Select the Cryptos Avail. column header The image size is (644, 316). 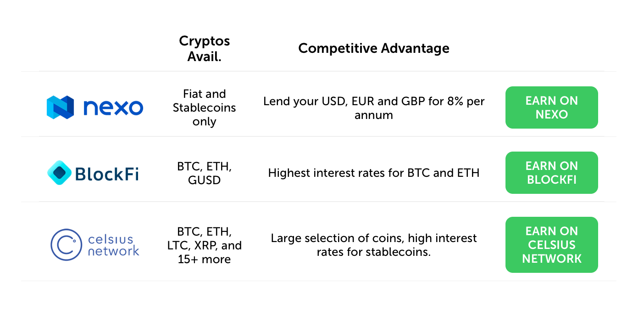tap(204, 48)
